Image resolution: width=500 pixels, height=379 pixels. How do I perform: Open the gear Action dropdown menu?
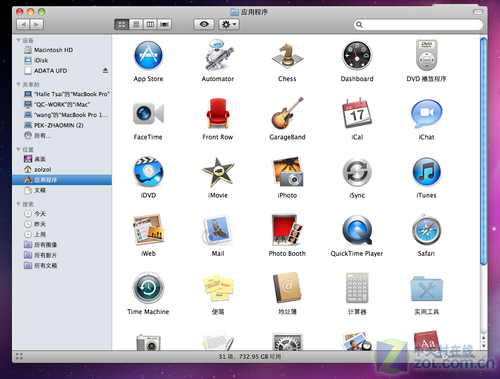[x=229, y=24]
